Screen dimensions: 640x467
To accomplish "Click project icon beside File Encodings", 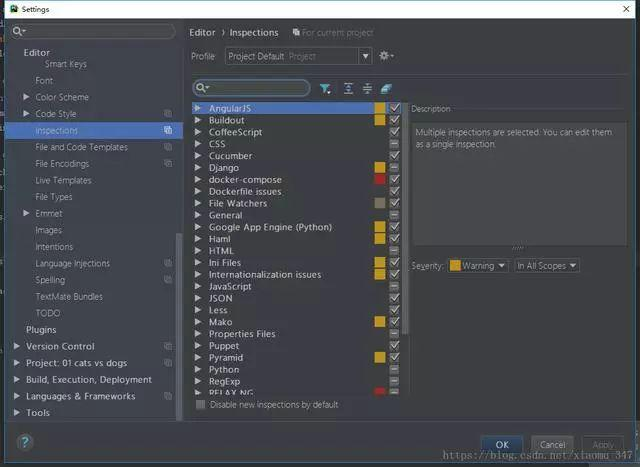I will pyautogui.click(x=168, y=163).
